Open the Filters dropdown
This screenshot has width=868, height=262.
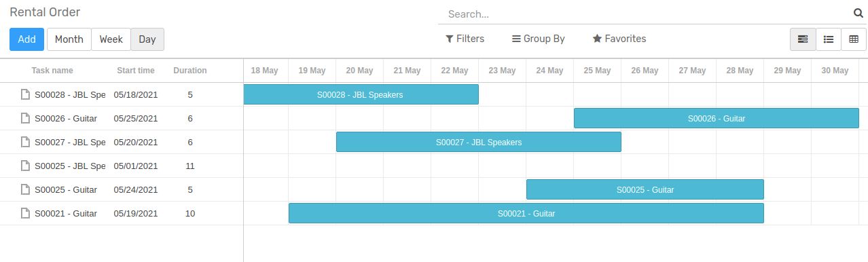(x=465, y=39)
